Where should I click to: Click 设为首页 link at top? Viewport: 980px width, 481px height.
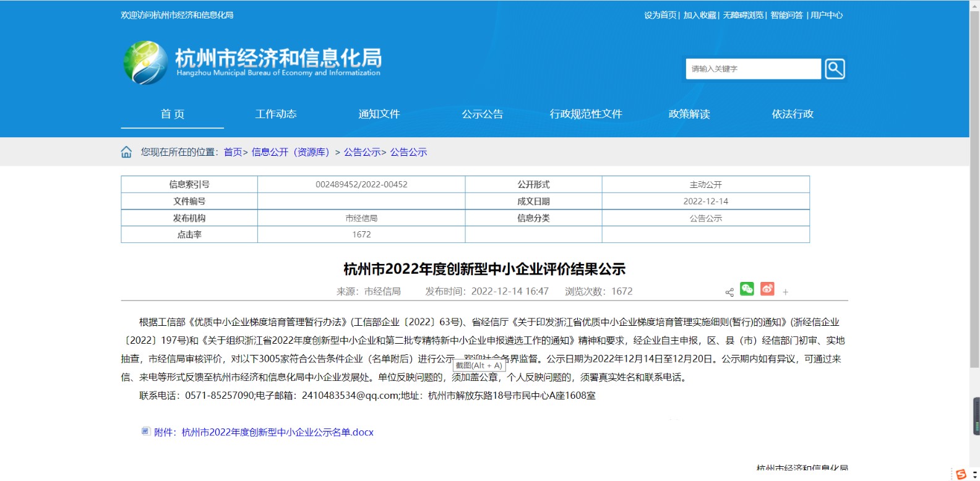tap(660, 15)
